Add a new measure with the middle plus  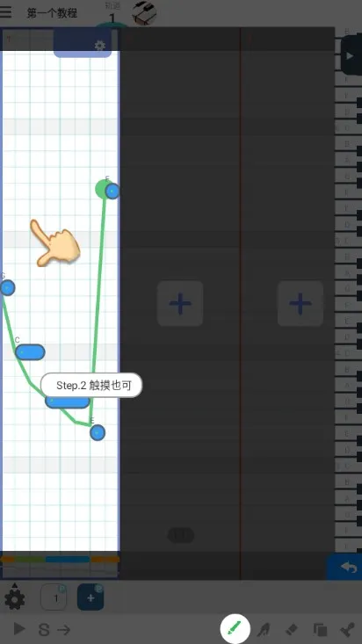pyautogui.click(x=180, y=303)
